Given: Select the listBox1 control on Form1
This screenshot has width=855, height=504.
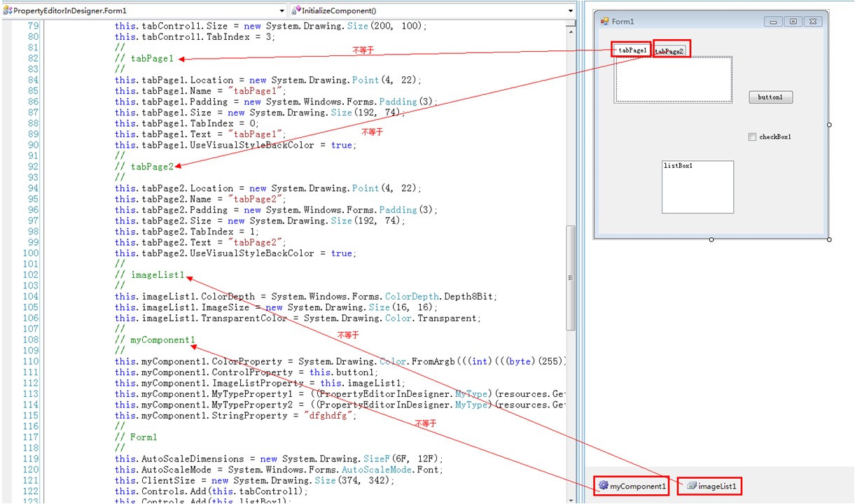Looking at the screenshot, I should click(697, 187).
